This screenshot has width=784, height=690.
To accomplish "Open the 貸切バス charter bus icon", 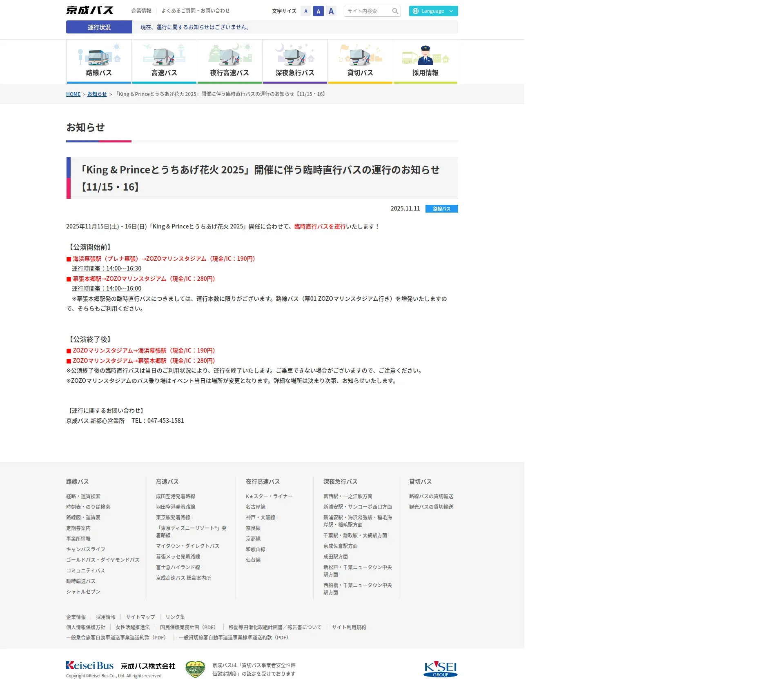I will click(x=360, y=57).
